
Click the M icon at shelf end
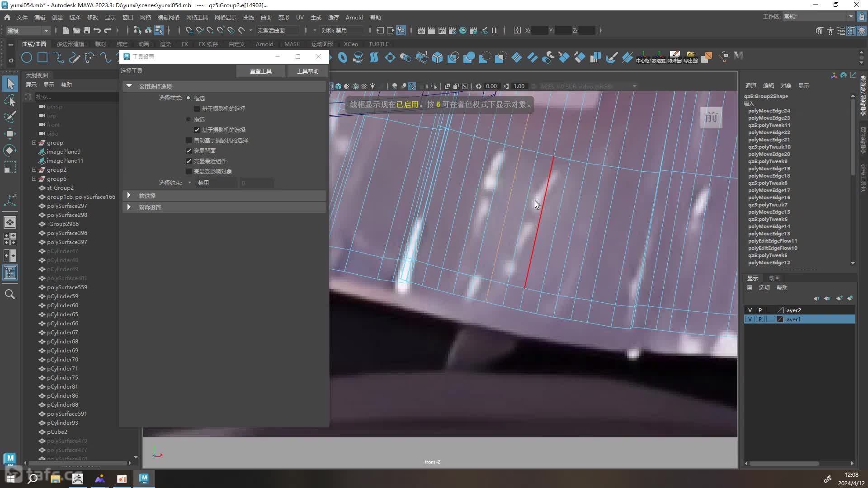click(739, 56)
